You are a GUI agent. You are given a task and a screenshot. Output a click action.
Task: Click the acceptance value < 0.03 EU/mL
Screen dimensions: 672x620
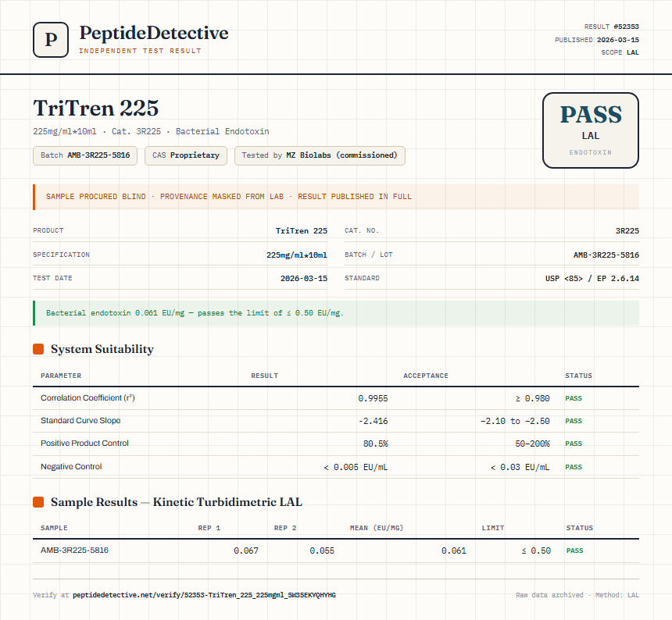tap(520, 467)
